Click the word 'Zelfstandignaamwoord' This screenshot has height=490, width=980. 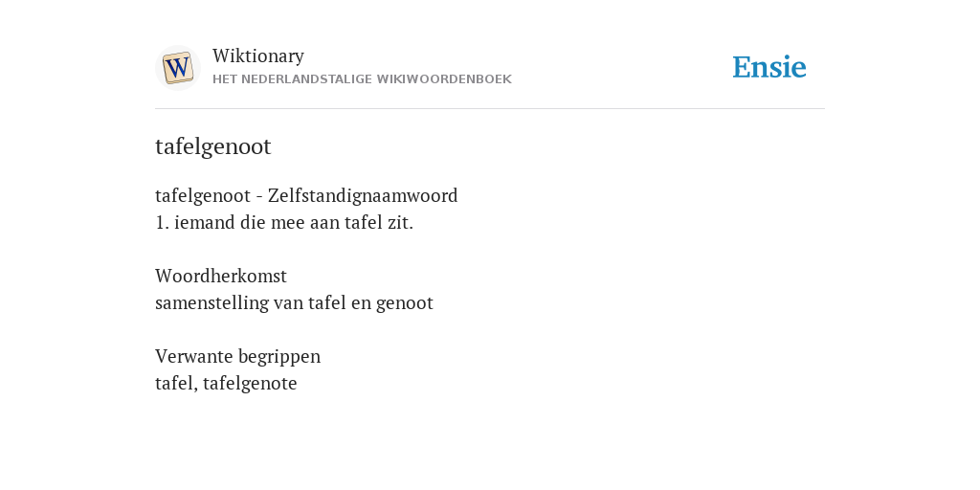(x=363, y=195)
